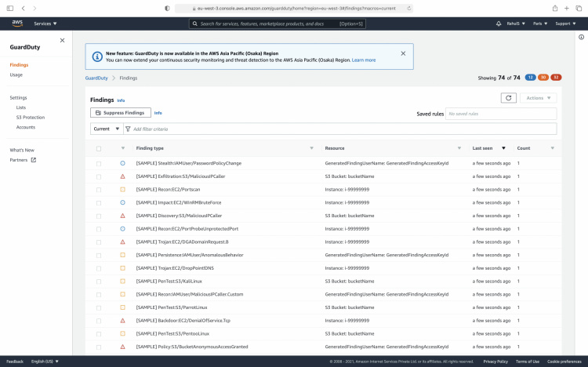This screenshot has width=588, height=367.
Task: Toggle the select-all findings checkbox
Action: pyautogui.click(x=99, y=148)
